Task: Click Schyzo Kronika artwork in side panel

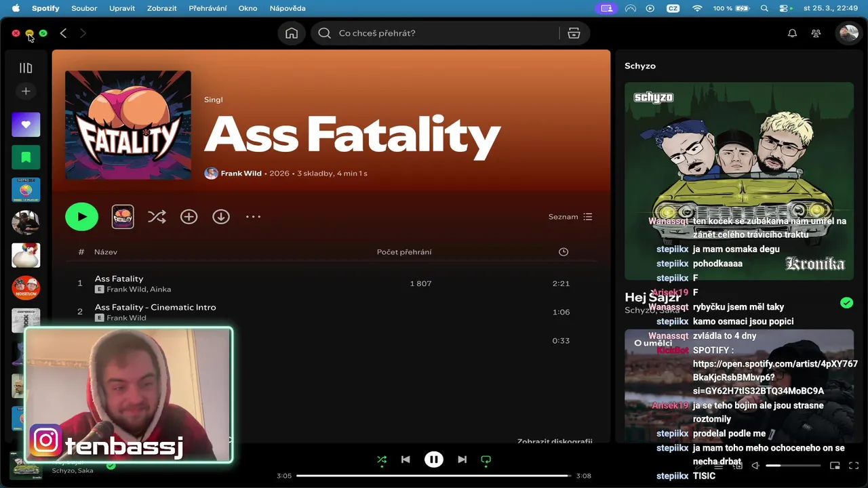Action: (739, 181)
